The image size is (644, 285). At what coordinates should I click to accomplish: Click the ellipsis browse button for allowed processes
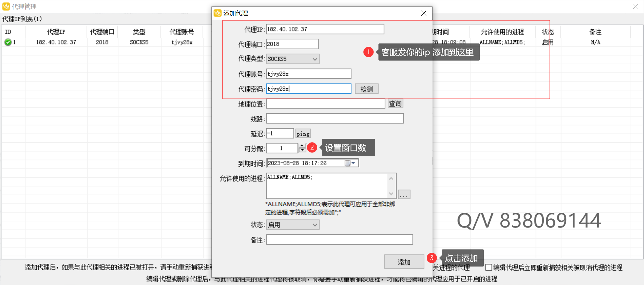[404, 195]
